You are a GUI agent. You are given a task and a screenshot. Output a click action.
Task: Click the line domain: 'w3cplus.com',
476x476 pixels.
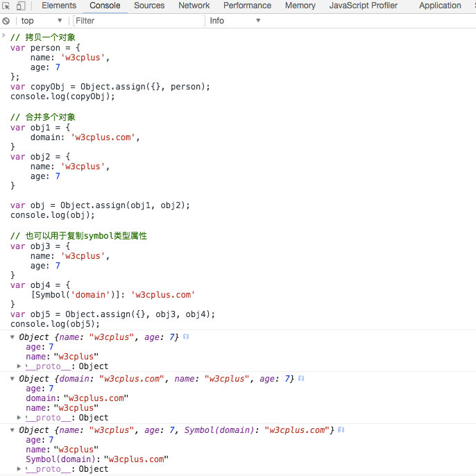click(85, 137)
